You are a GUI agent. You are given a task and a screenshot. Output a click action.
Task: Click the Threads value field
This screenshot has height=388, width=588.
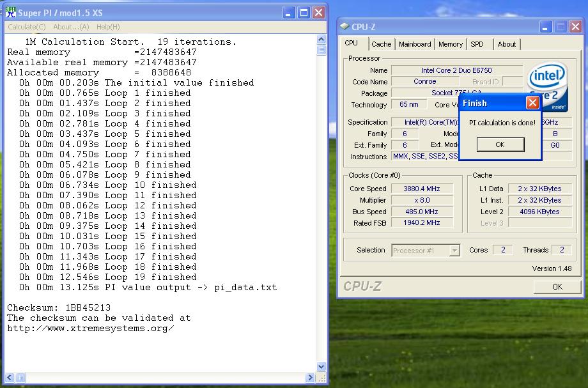pos(562,250)
